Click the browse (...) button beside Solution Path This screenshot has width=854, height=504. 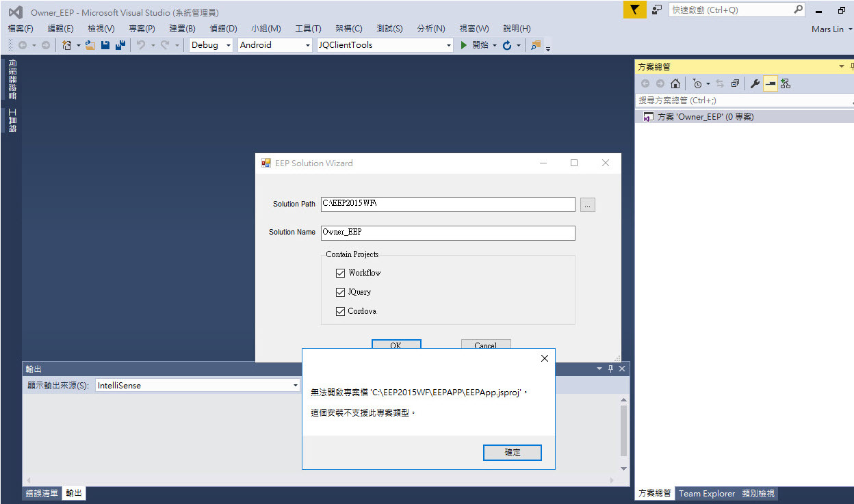coord(587,204)
